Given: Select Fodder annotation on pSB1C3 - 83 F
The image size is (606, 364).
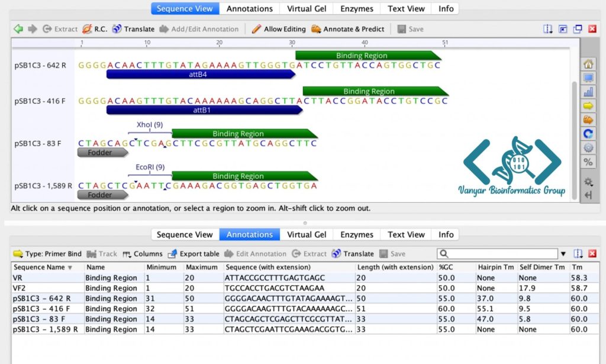Looking at the screenshot, I should pos(103,153).
